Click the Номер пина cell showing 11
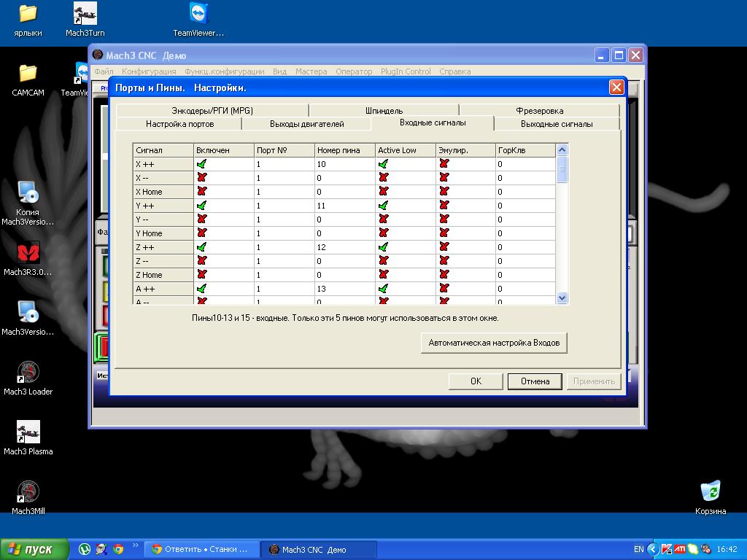Image resolution: width=747 pixels, height=560 pixels. click(345, 206)
